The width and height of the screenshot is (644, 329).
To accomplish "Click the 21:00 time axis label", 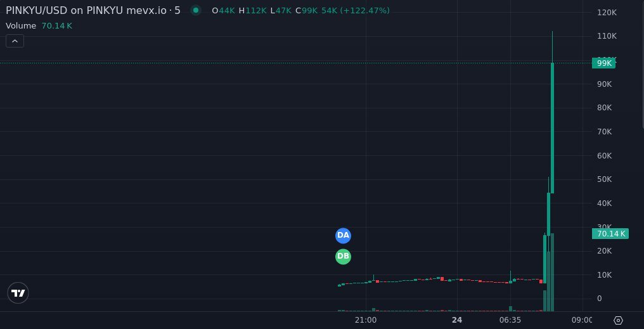I will tap(366, 320).
